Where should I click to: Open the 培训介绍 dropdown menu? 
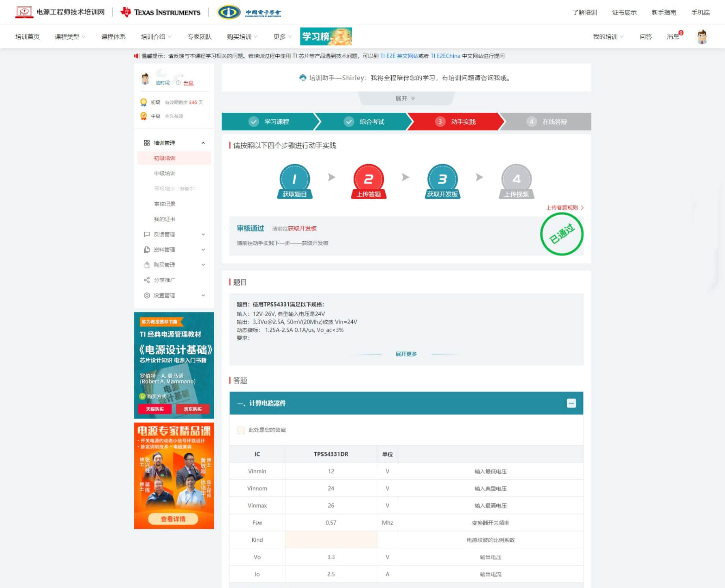coord(156,36)
